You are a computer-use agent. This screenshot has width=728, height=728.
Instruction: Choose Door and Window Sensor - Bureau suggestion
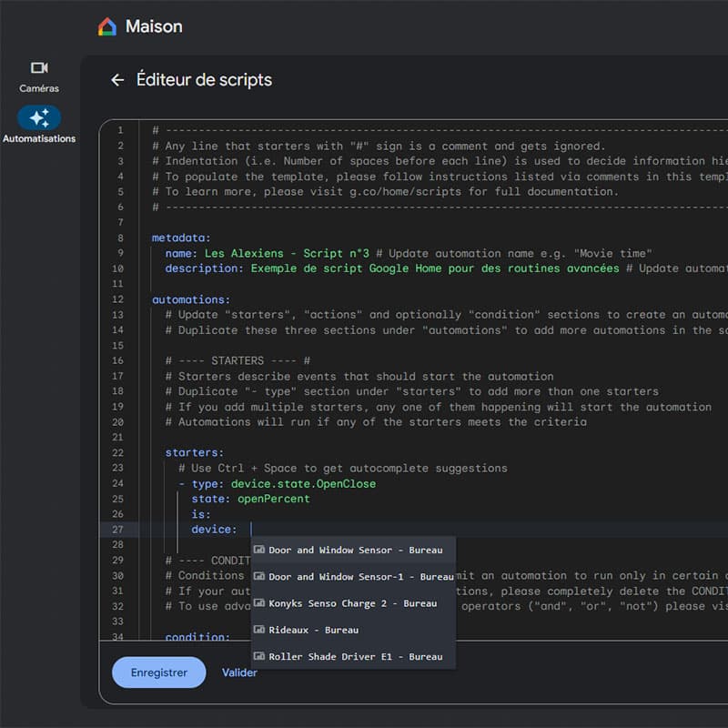click(355, 550)
